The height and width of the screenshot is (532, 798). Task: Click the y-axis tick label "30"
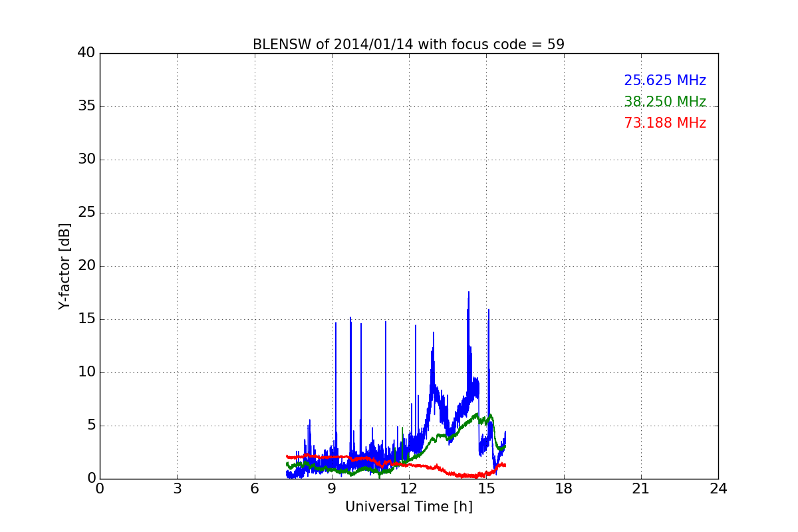86,160
